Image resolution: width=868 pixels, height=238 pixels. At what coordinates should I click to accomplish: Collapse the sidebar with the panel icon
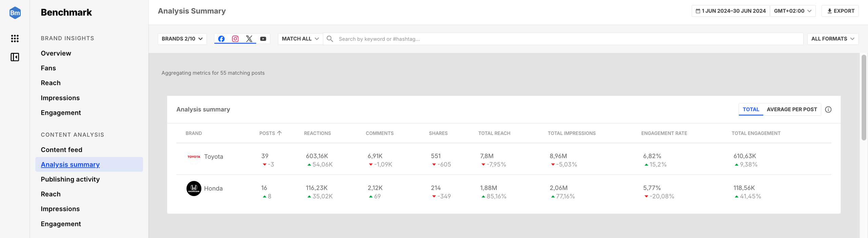[x=15, y=57]
